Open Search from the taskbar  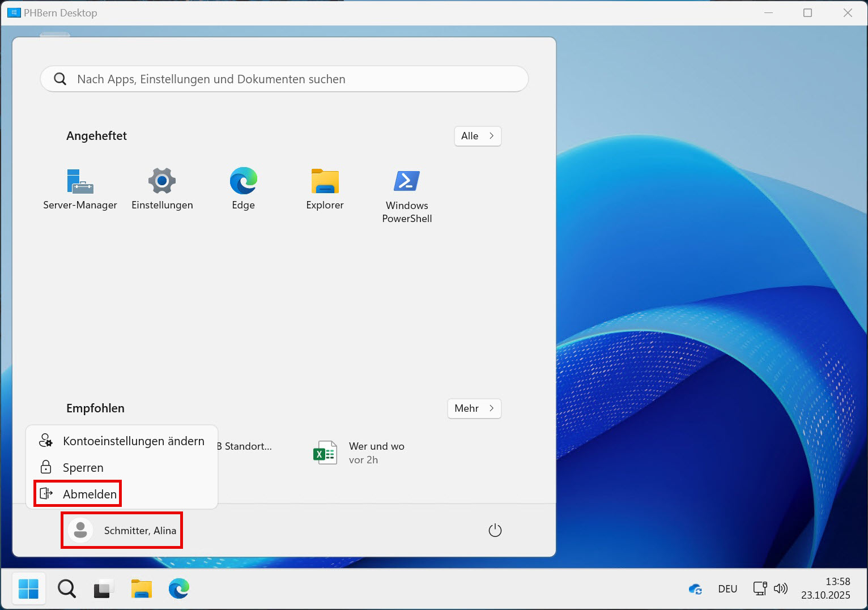[x=66, y=588]
